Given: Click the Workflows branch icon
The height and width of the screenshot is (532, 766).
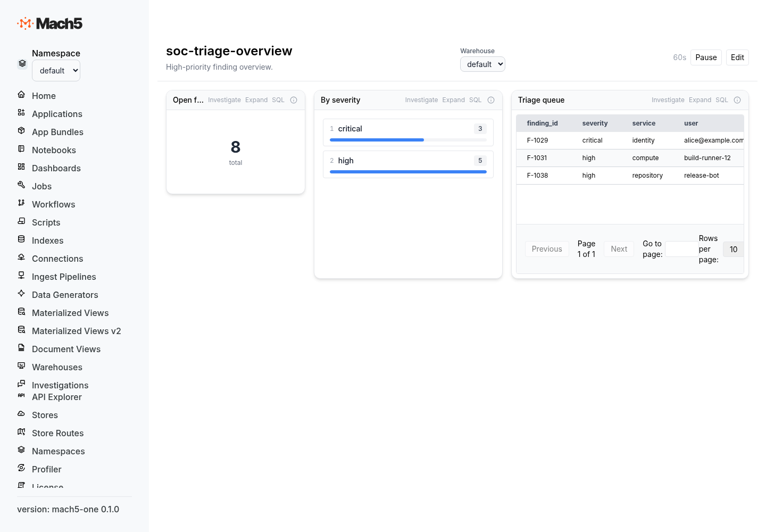Looking at the screenshot, I should tap(21, 203).
